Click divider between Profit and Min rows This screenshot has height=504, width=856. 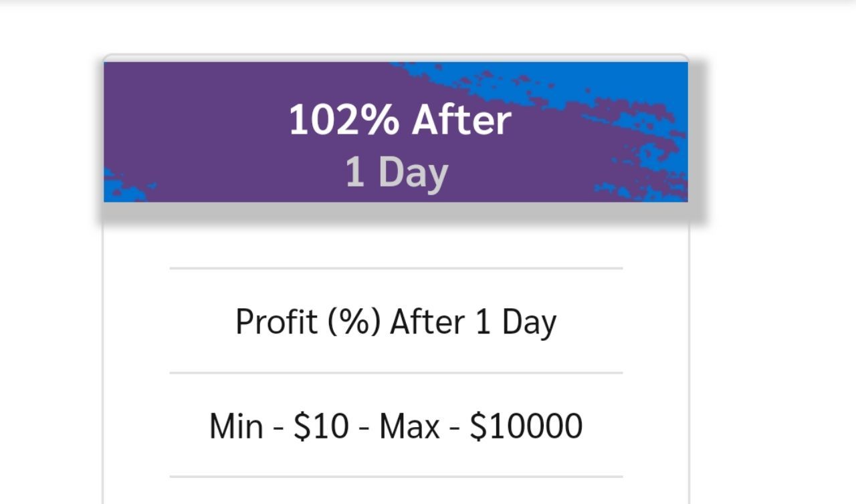[396, 373]
